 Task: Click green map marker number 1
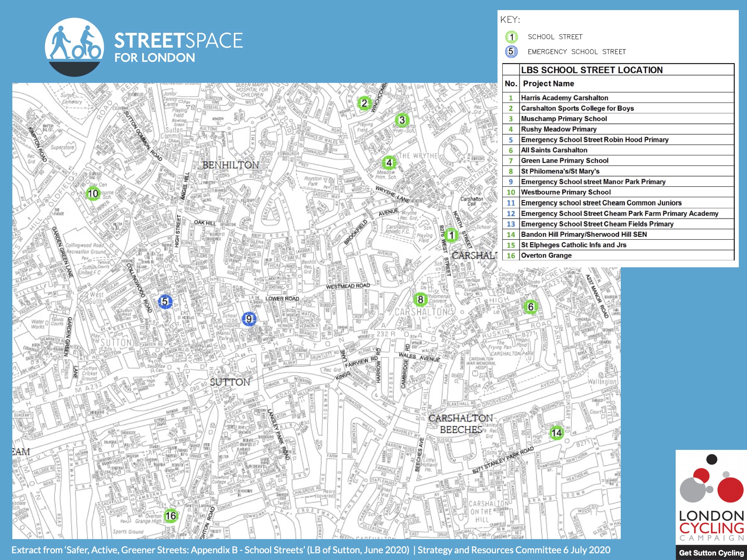pos(451,235)
